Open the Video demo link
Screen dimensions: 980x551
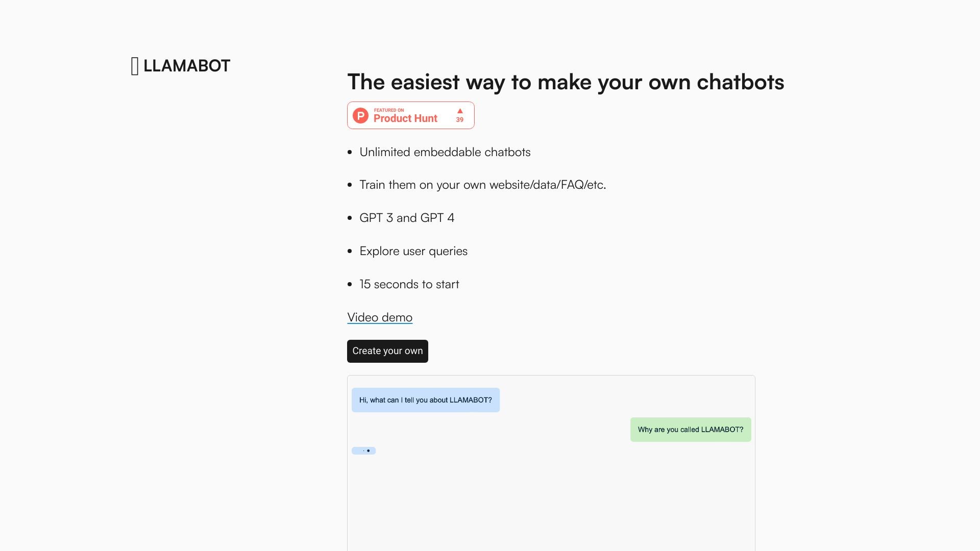coord(380,317)
